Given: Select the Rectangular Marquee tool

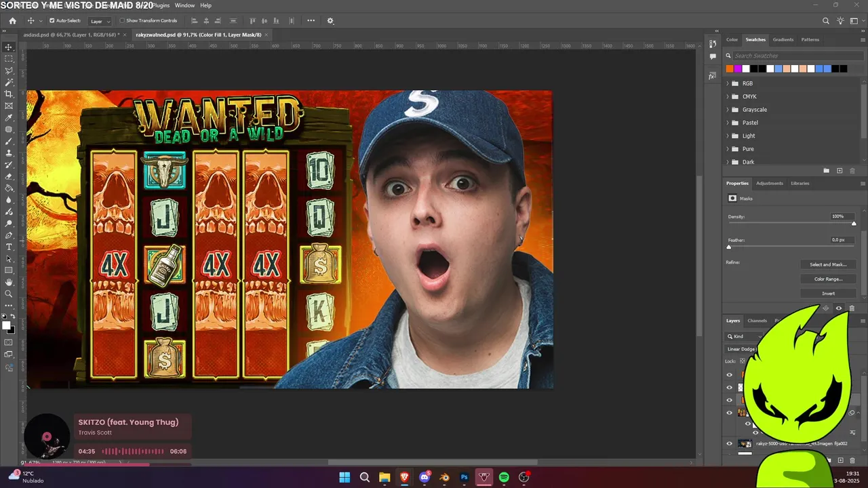Looking at the screenshot, I should tap(9, 59).
